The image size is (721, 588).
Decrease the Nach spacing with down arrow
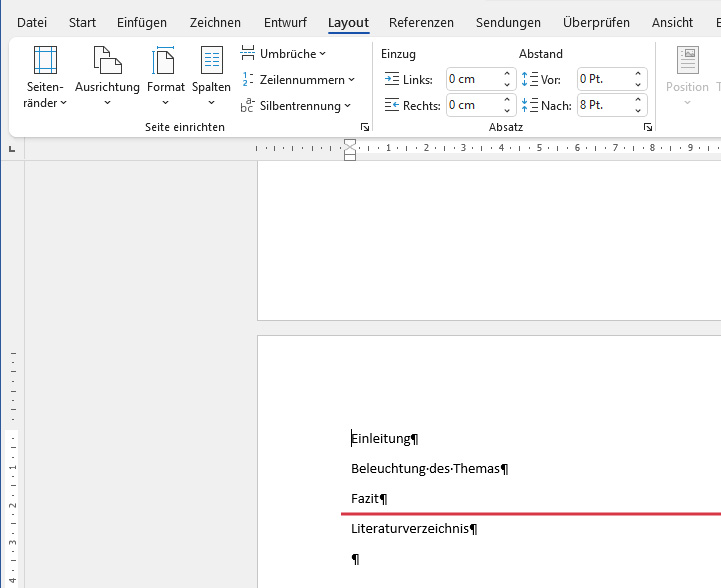(639, 110)
